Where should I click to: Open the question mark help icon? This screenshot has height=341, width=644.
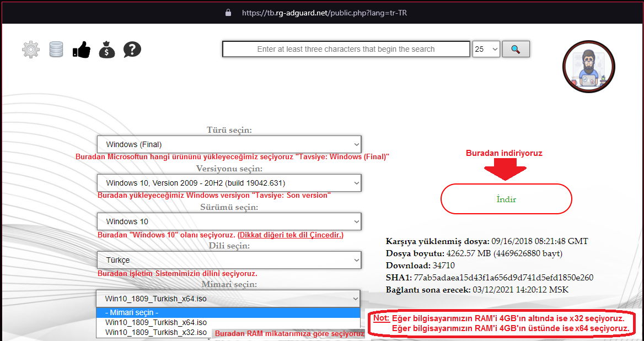[132, 50]
